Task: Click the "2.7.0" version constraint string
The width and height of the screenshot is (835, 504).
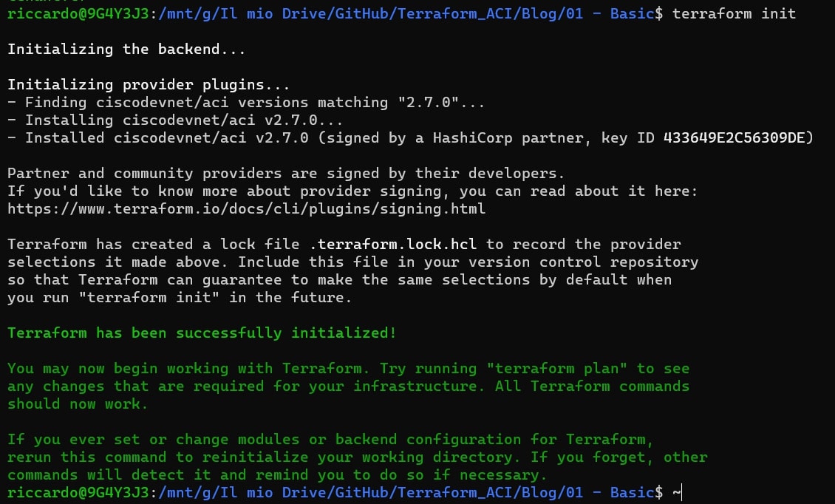Action: click(436, 103)
